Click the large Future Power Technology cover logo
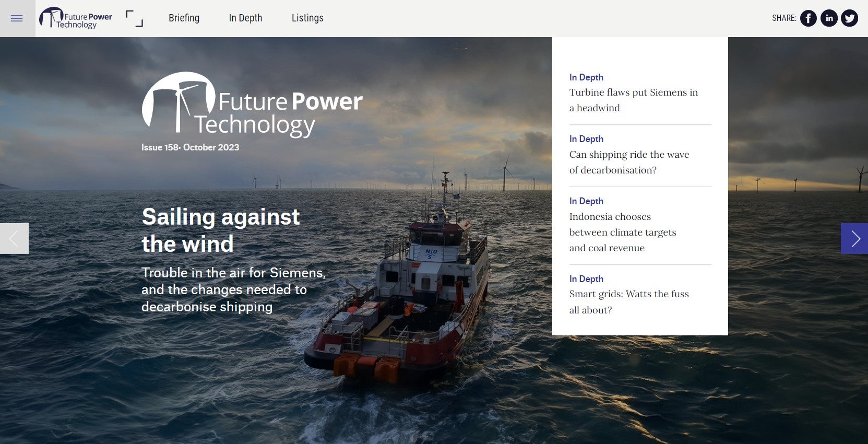Image resolution: width=868 pixels, height=444 pixels. [x=252, y=104]
